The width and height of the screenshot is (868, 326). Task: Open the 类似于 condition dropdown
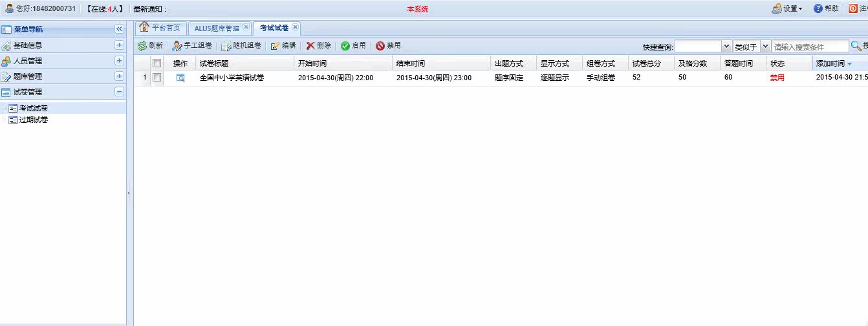tap(766, 47)
